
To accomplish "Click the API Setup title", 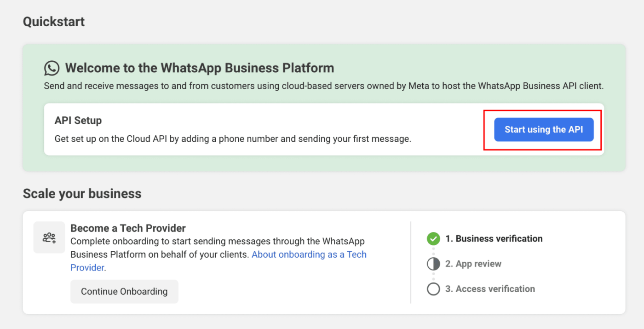I will point(78,121).
